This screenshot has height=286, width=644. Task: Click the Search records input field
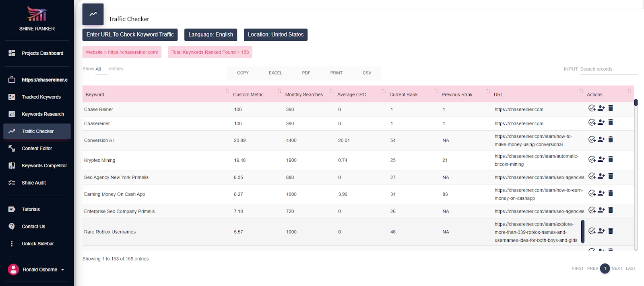click(x=609, y=69)
